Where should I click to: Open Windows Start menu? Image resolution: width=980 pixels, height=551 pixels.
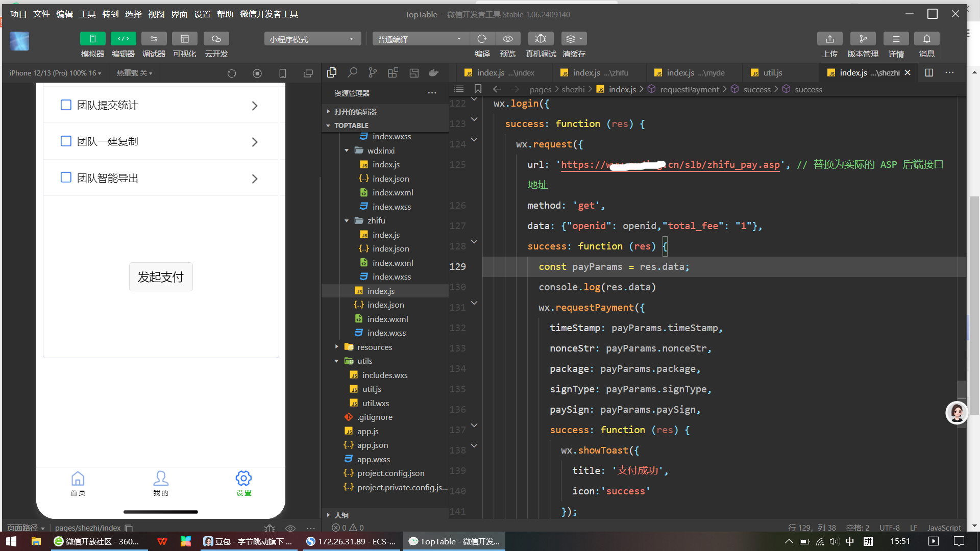click(x=11, y=541)
